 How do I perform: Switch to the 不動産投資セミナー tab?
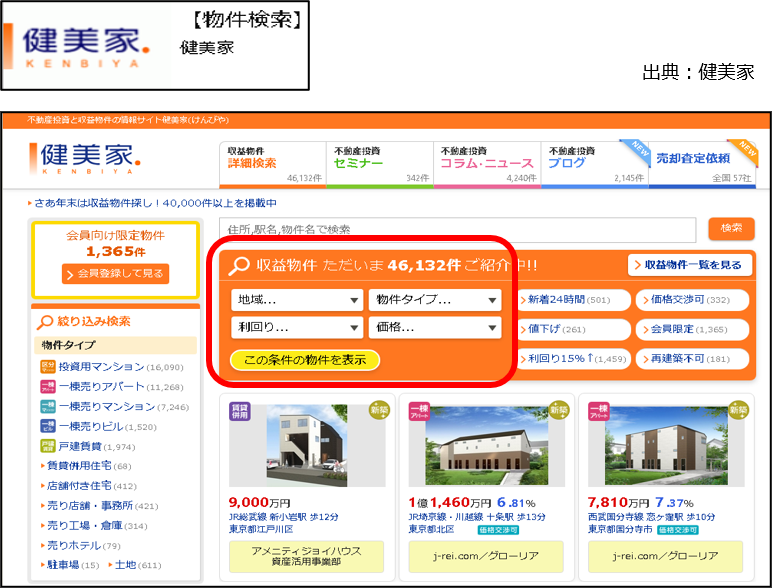click(x=380, y=163)
